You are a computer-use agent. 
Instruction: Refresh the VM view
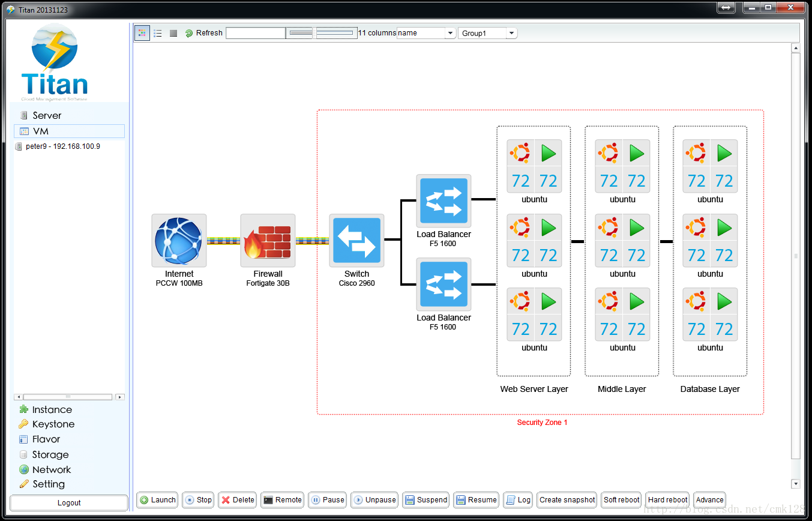pyautogui.click(x=203, y=33)
